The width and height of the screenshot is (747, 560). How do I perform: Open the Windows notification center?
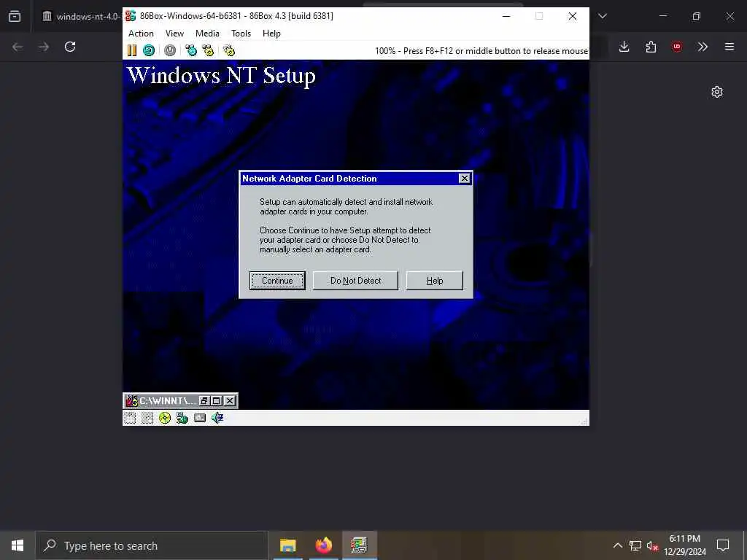point(723,545)
